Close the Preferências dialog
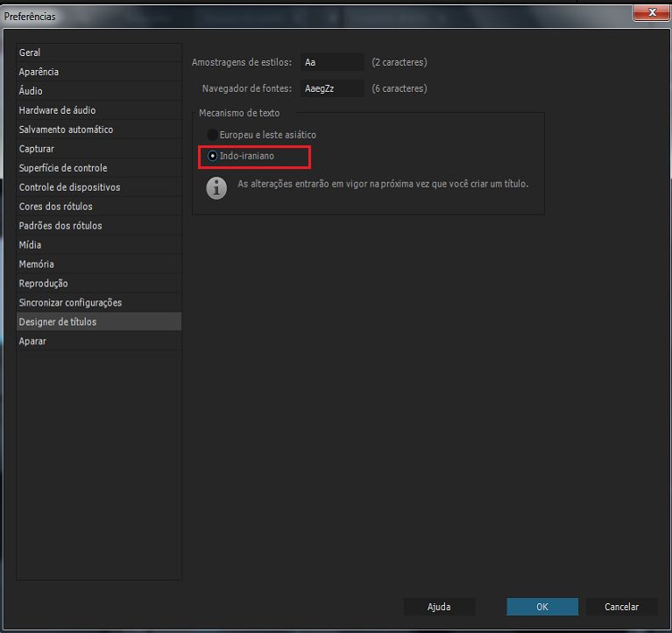The width and height of the screenshot is (672, 633). [x=652, y=13]
